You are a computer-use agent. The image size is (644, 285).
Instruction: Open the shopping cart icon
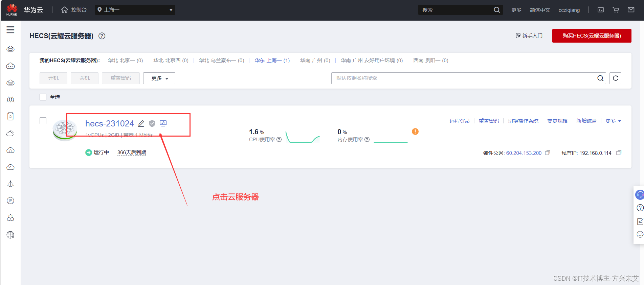(616, 10)
